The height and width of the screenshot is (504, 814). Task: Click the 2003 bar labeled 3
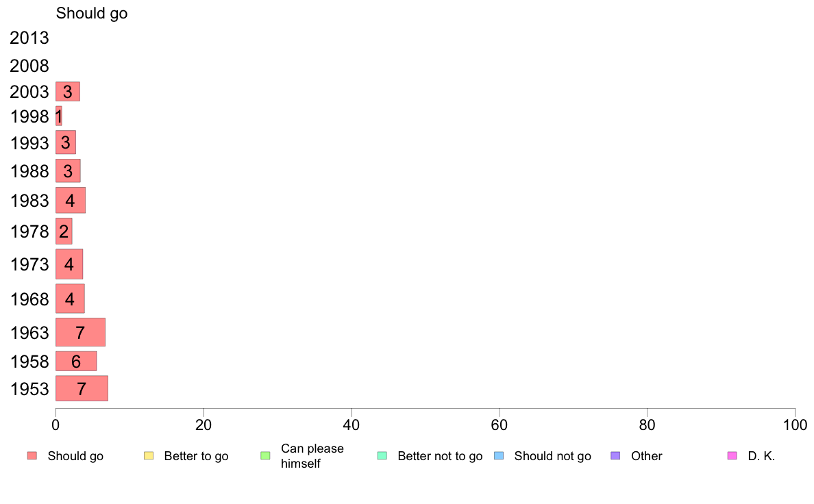[67, 91]
